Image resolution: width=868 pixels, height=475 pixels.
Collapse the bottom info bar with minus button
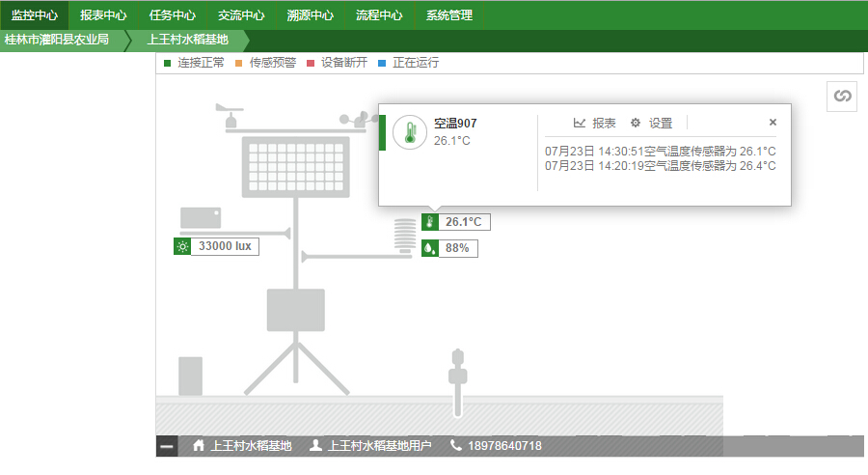coord(167,446)
